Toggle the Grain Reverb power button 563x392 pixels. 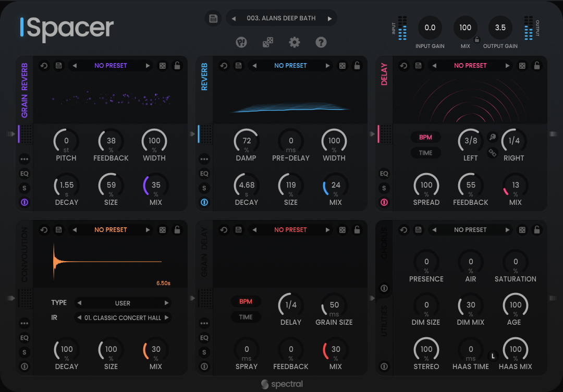point(25,202)
